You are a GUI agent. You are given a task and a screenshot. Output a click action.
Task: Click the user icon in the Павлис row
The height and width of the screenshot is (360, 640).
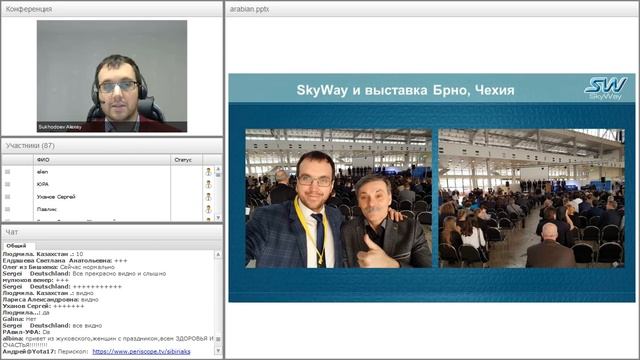pyautogui.click(x=209, y=209)
